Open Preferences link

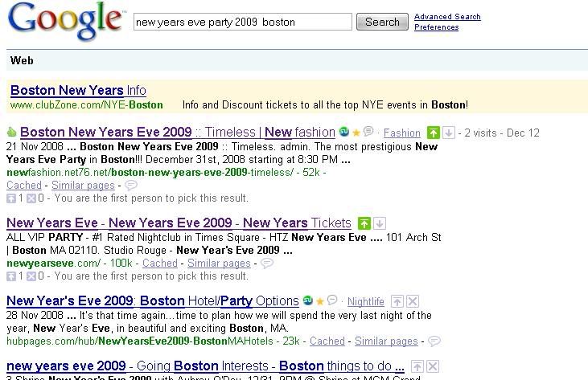[x=437, y=27]
